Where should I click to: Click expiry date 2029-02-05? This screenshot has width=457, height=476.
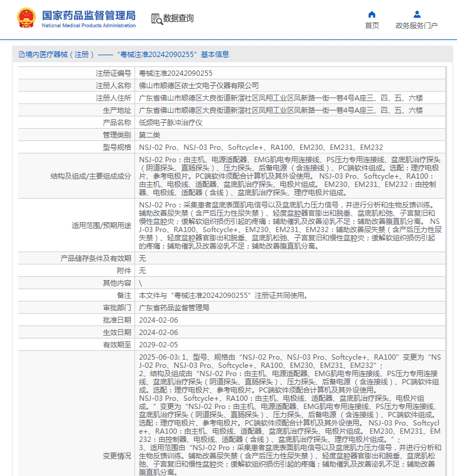[159, 345]
